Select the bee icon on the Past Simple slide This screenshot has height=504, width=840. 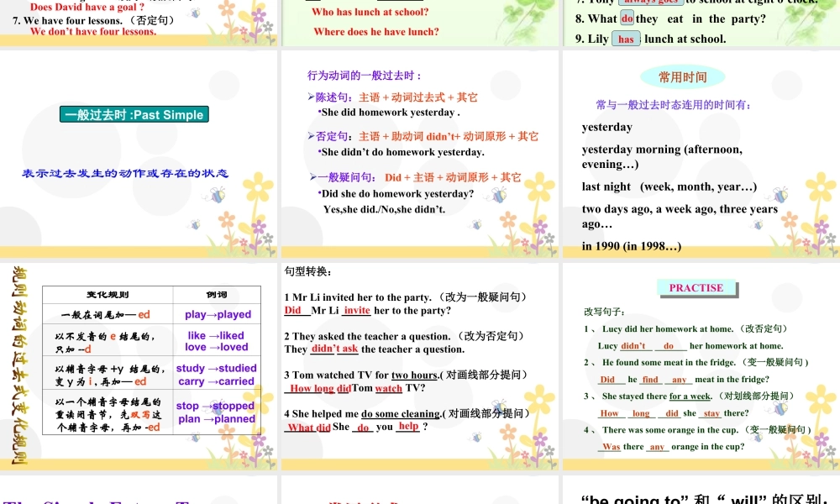click(x=217, y=195)
